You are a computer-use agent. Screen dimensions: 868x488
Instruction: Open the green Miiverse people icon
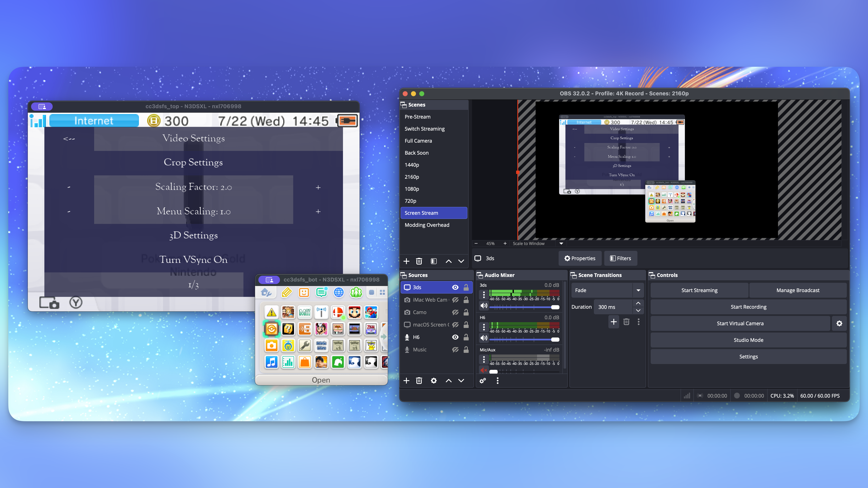coord(356,292)
